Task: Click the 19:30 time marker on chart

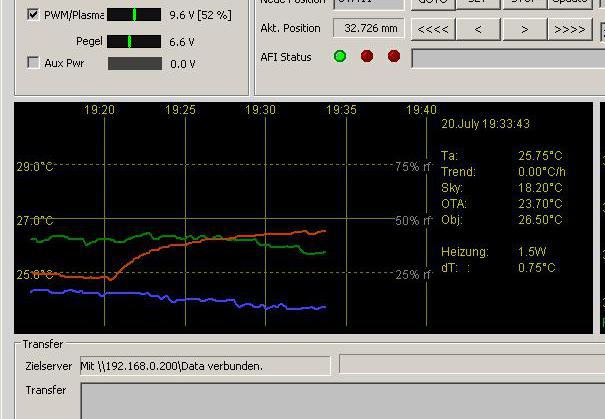Action: point(261,110)
